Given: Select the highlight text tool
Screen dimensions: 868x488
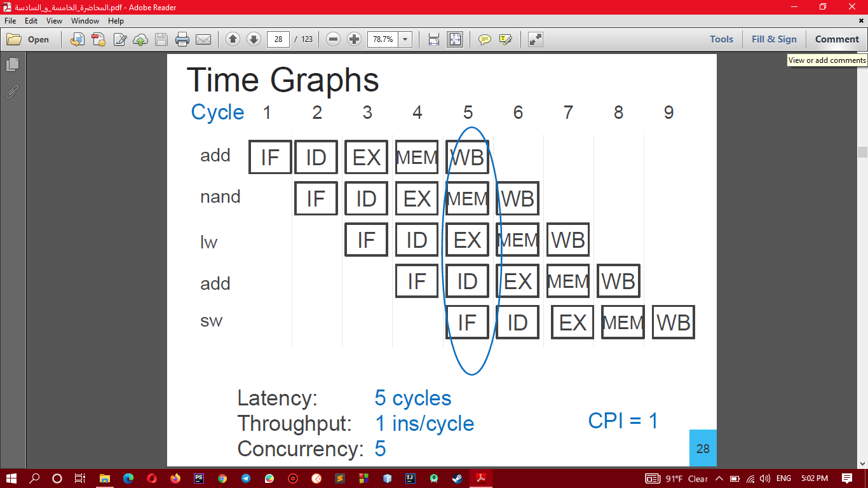Looking at the screenshot, I should point(506,39).
